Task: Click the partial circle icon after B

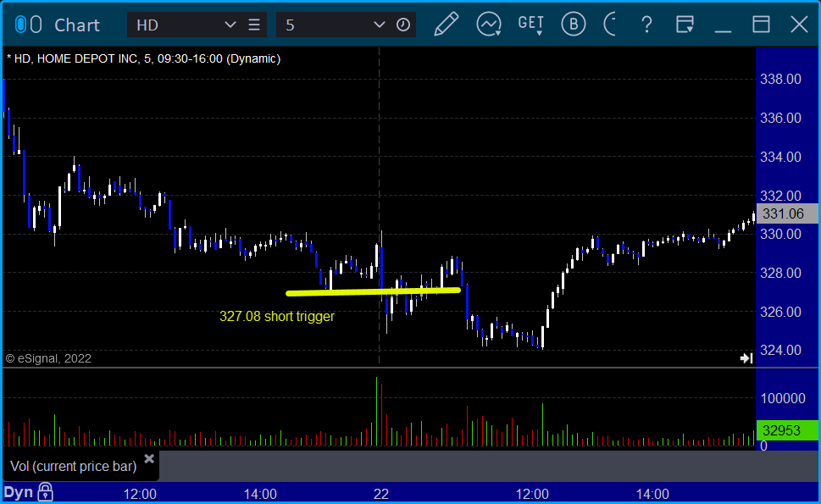Action: pyautogui.click(x=609, y=24)
